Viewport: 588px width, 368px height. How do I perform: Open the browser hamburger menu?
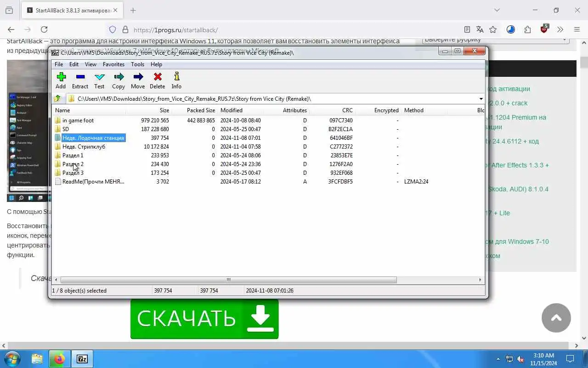(577, 29)
